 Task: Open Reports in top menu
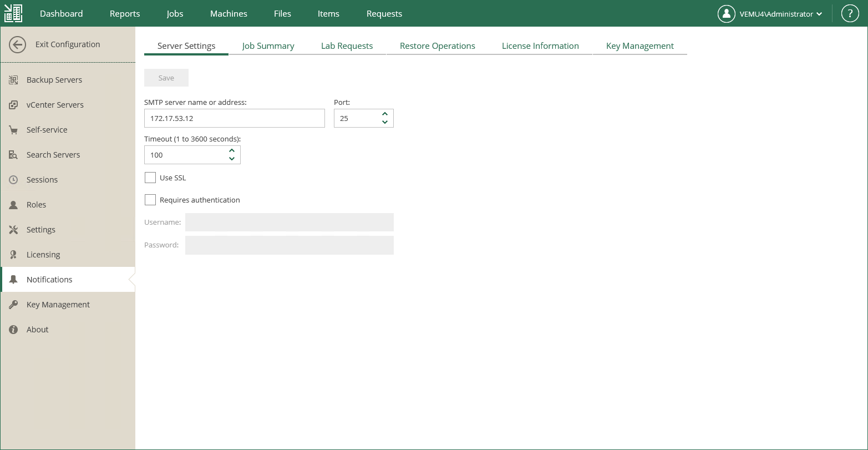coord(125,13)
